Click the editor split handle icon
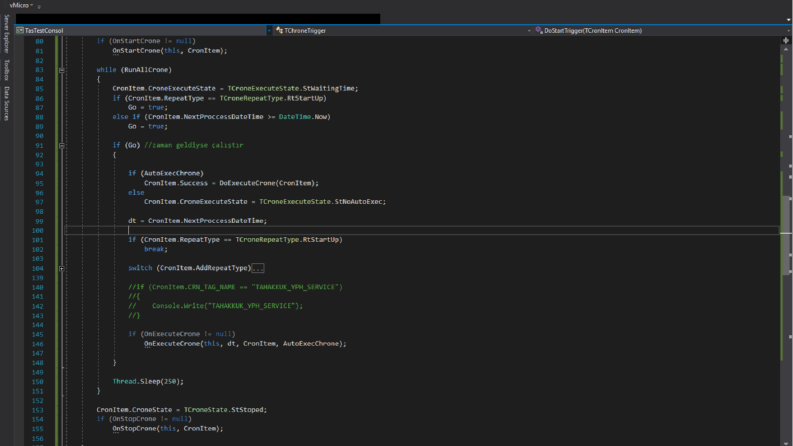Image resolution: width=793 pixels, height=446 pixels. [786, 40]
